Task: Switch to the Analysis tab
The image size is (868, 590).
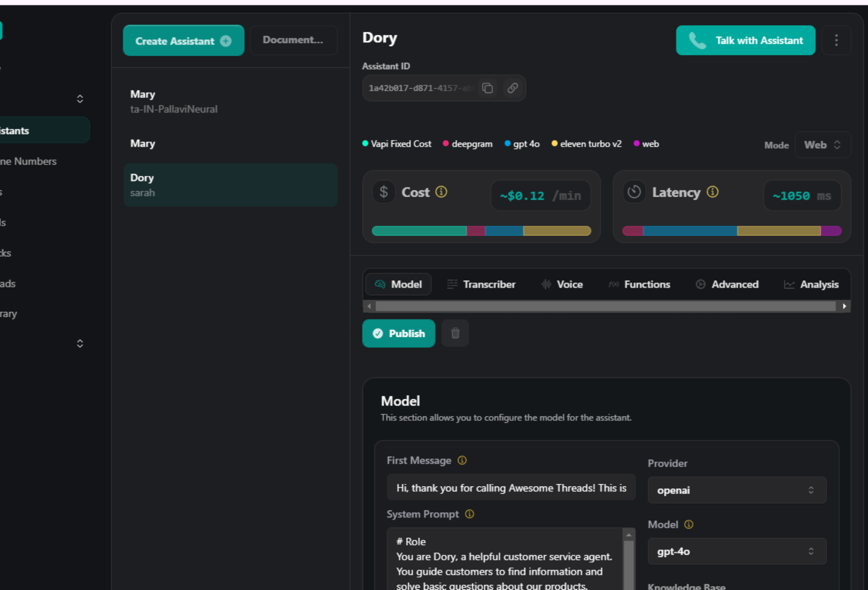Action: pos(811,284)
